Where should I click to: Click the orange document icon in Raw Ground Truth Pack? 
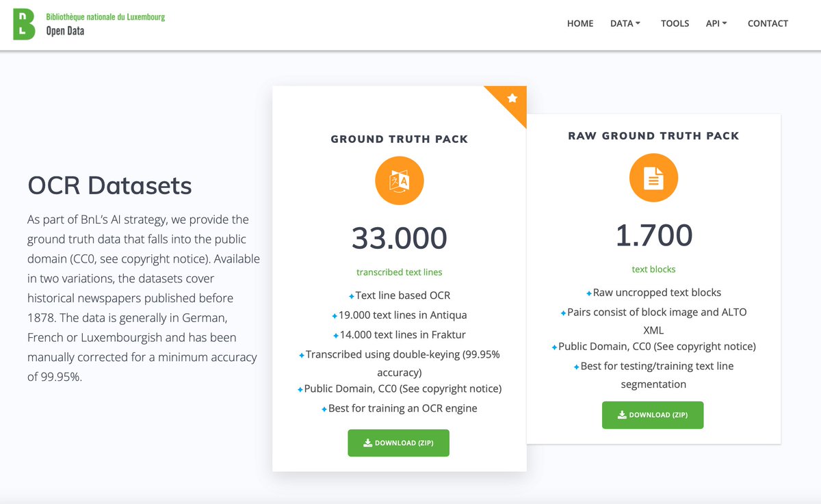click(653, 178)
